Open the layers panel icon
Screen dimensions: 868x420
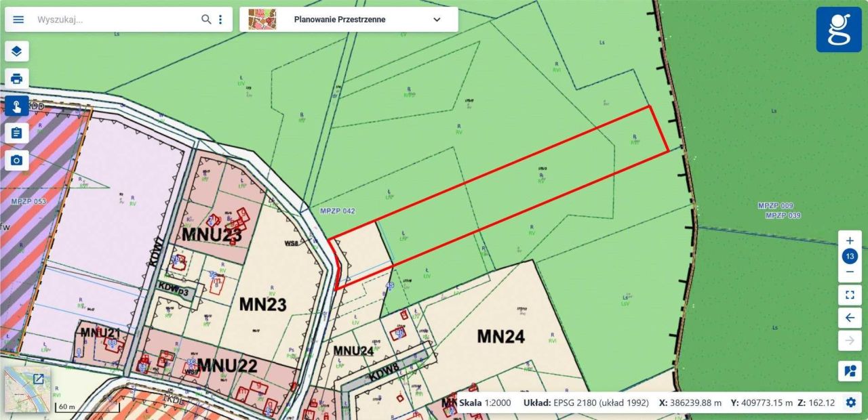pos(16,51)
